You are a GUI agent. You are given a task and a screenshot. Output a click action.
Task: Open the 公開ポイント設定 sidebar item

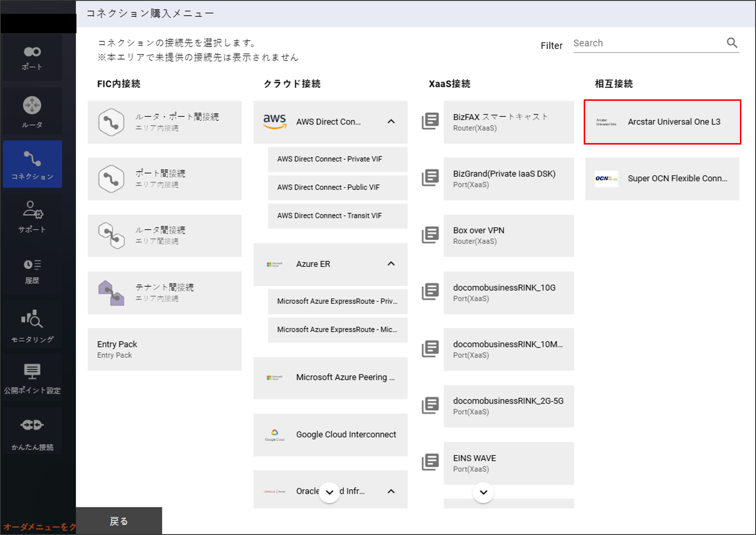tap(32, 377)
